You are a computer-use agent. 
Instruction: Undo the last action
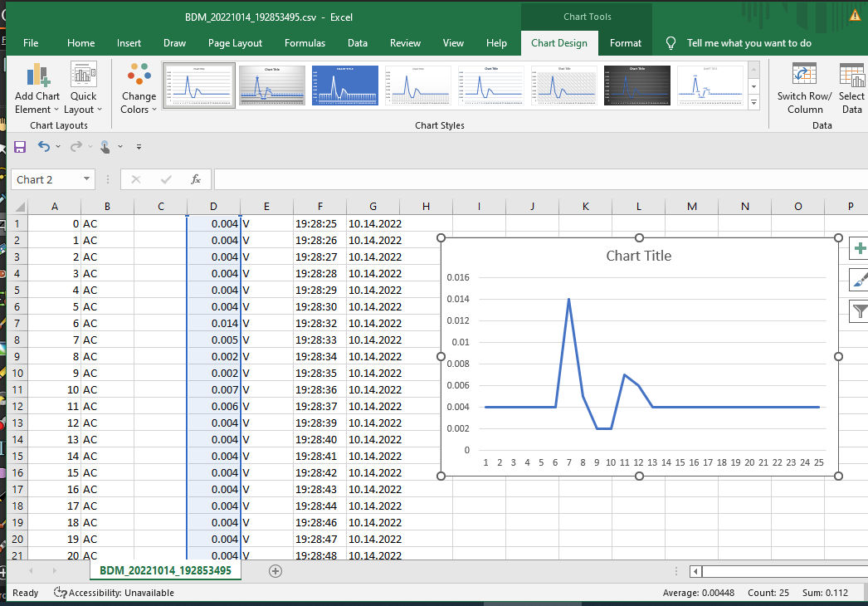(x=44, y=147)
